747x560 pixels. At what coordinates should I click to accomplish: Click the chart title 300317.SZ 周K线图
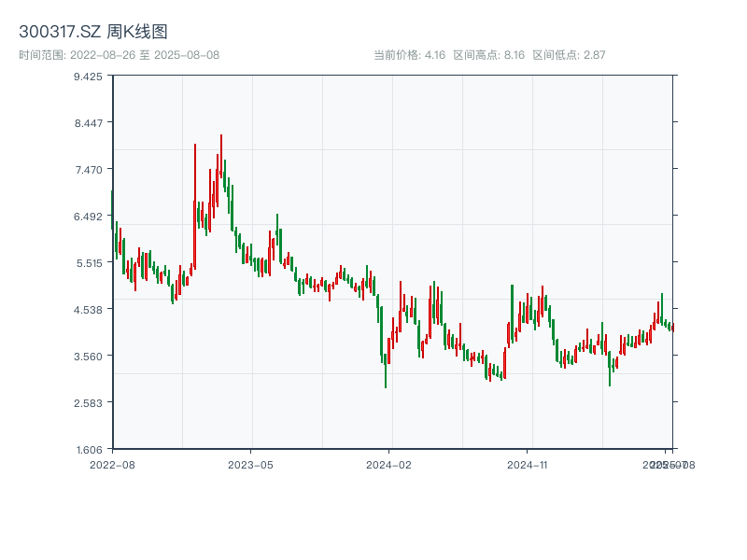(92, 32)
